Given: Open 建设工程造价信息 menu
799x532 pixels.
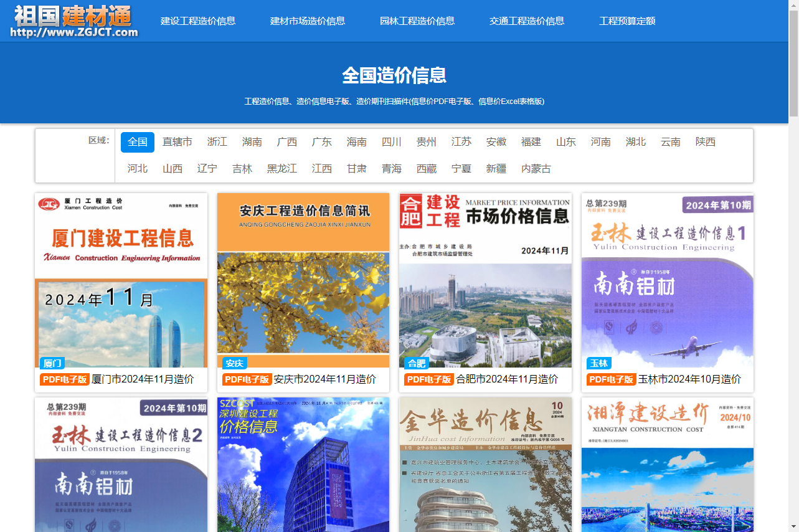Looking at the screenshot, I should pos(198,21).
